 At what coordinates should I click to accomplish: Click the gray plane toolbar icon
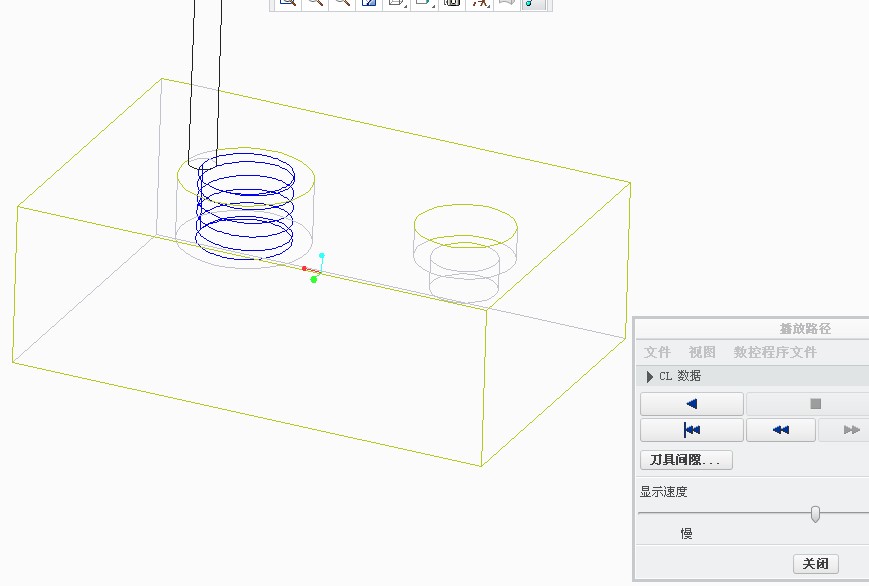(506, 3)
